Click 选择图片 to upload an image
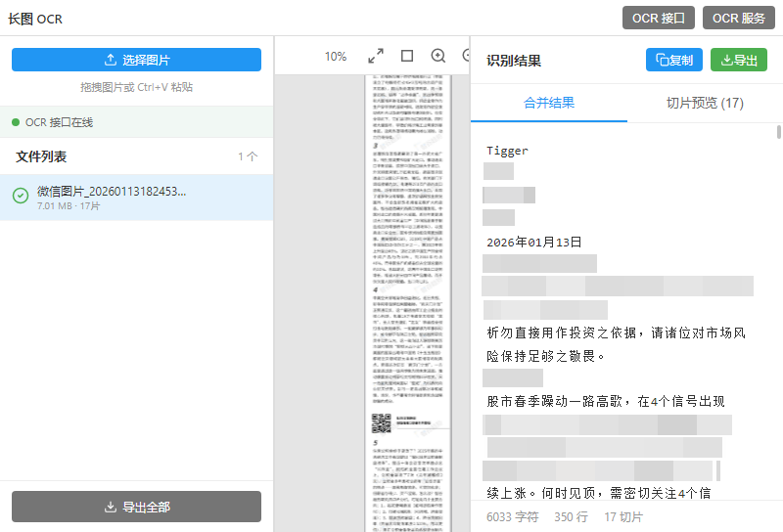This screenshot has height=532, width=783. point(136,60)
